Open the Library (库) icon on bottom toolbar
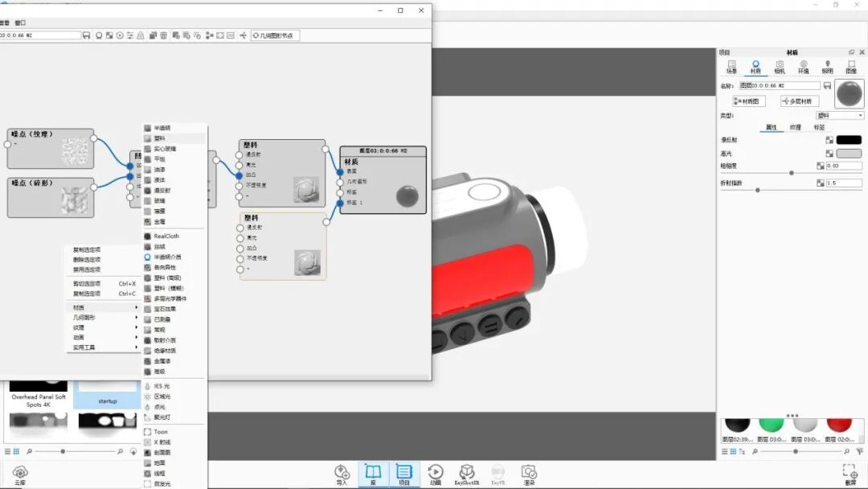The width and height of the screenshot is (868, 489). tap(372, 474)
